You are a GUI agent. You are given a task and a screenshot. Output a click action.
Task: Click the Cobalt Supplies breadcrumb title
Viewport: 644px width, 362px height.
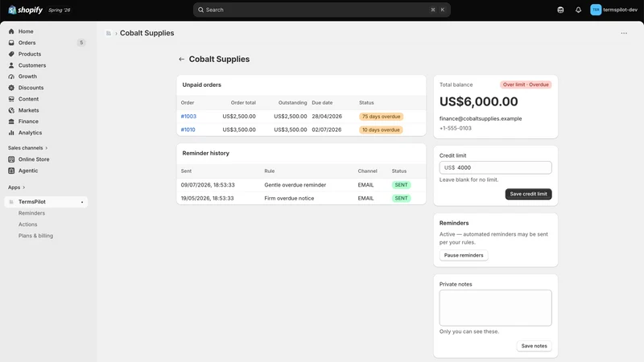(147, 33)
